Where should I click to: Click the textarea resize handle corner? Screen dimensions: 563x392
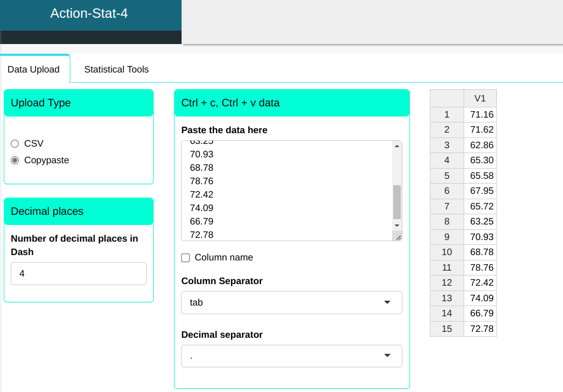398,237
